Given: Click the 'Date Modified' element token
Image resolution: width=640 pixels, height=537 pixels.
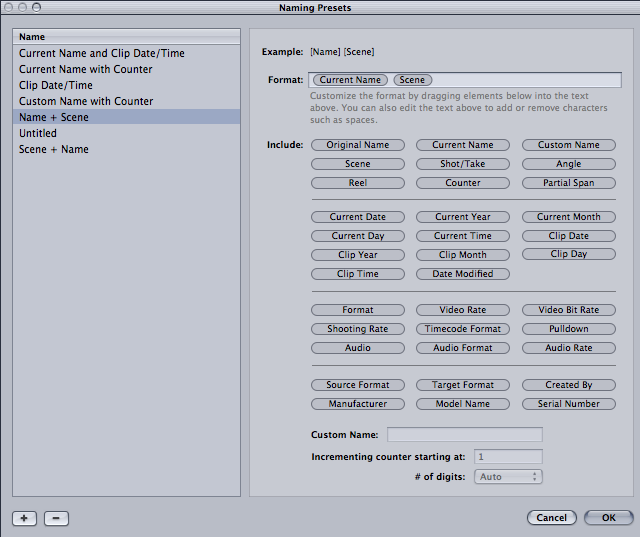Looking at the screenshot, I should point(463,274).
